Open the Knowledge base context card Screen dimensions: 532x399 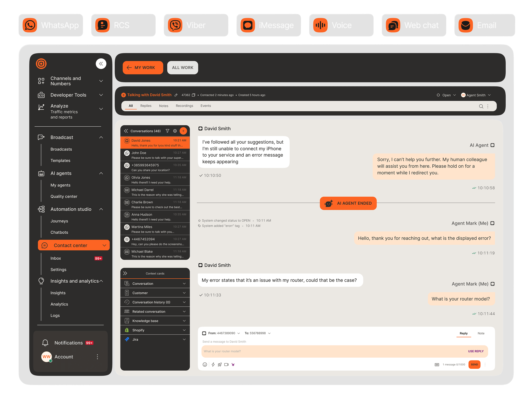[155, 321]
